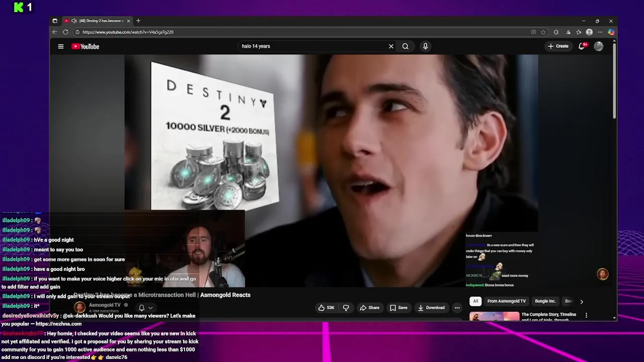
Task: Open options for the Halo story recommended video
Action: [586, 315]
